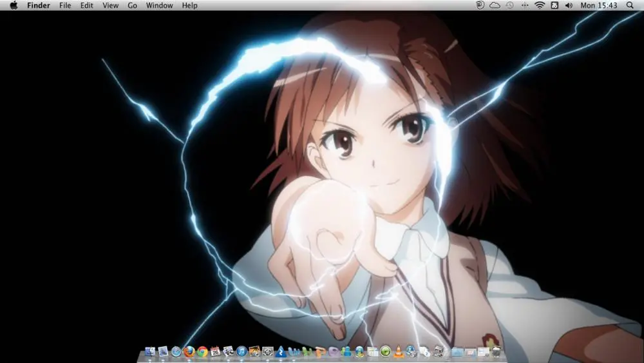Open the File menu
The height and width of the screenshot is (363, 644).
pyautogui.click(x=65, y=5)
